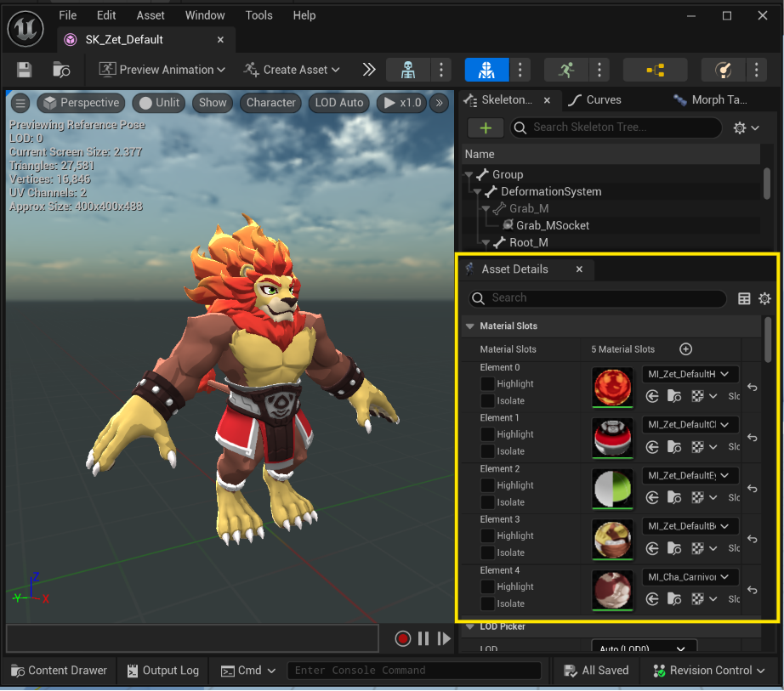Browse to asset in Content Browser icon

[x=61, y=70]
